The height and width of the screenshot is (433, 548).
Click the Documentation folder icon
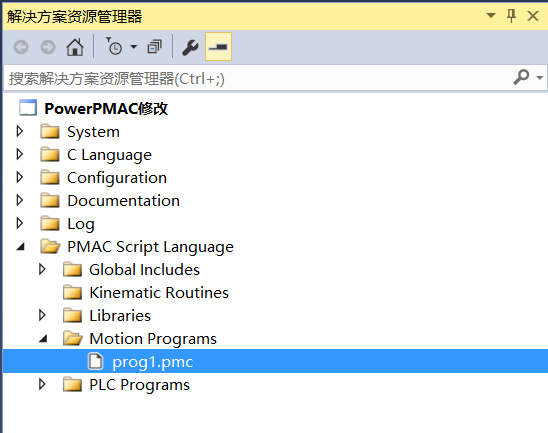[x=50, y=201]
